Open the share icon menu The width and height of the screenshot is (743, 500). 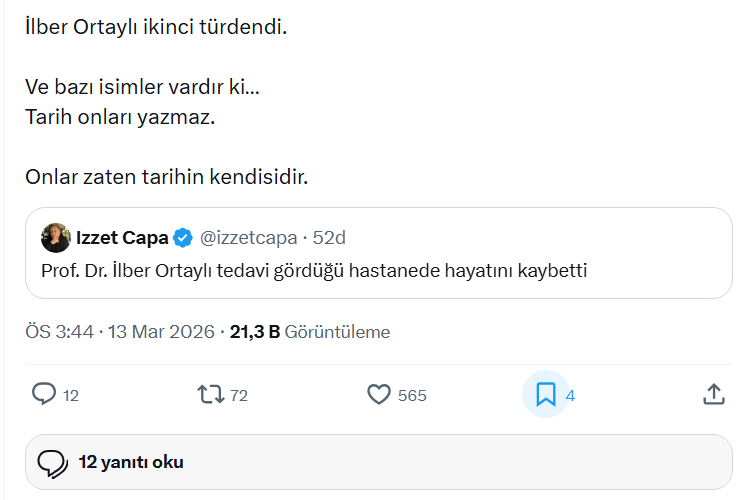713,394
